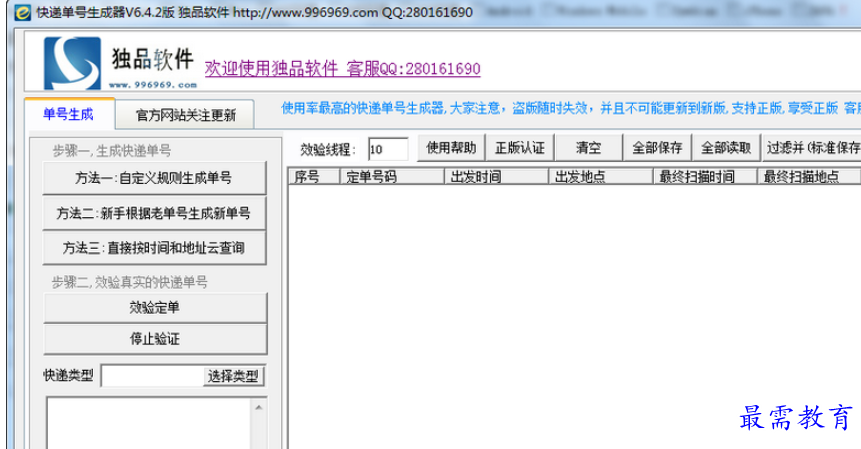This screenshot has width=861, height=449.
Task: Click the 全部读取 button
Action: (x=726, y=148)
